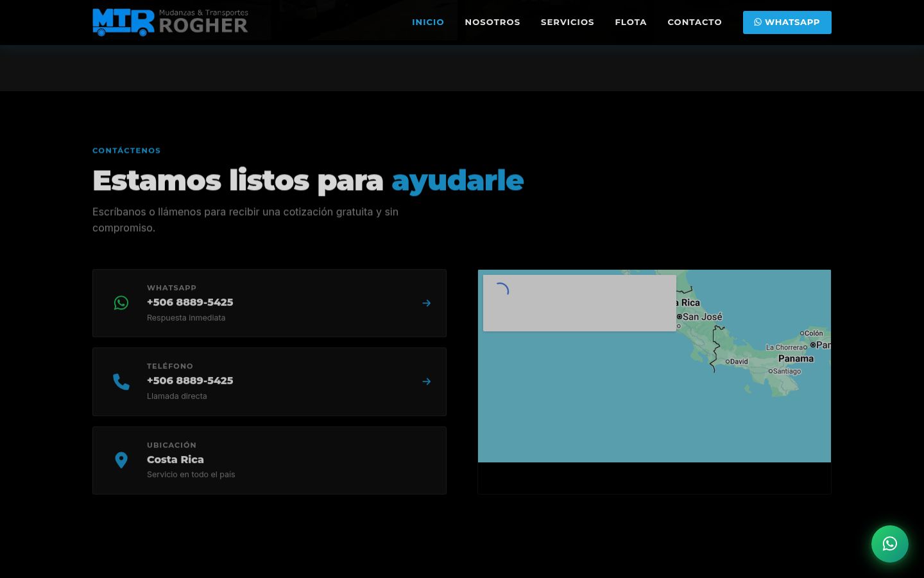Image resolution: width=924 pixels, height=578 pixels.
Task: Open Contacto from the header menu
Action: (x=694, y=22)
